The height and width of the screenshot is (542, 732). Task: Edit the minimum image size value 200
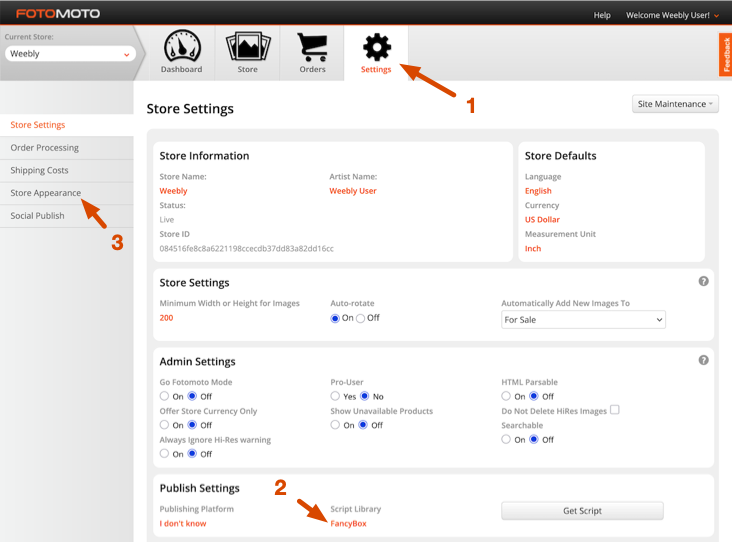click(x=166, y=318)
